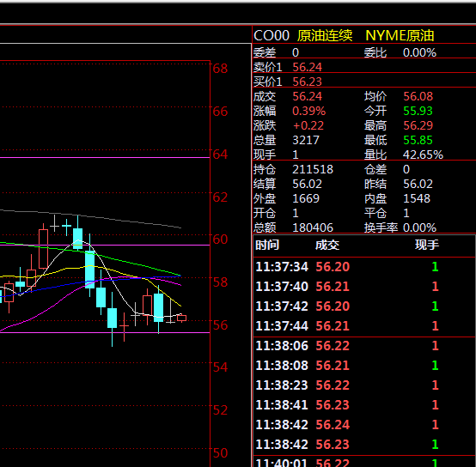
Task: Click the 68 price axis label
Action: coord(220,69)
